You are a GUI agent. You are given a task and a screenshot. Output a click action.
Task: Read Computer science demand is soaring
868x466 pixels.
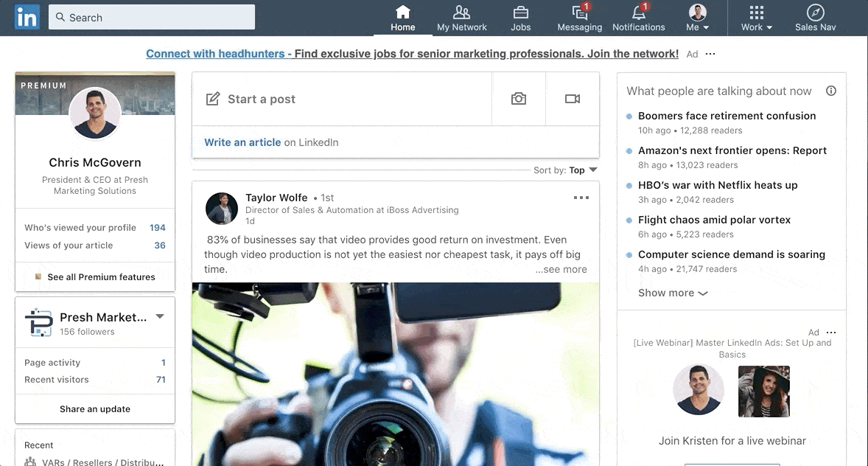click(731, 254)
